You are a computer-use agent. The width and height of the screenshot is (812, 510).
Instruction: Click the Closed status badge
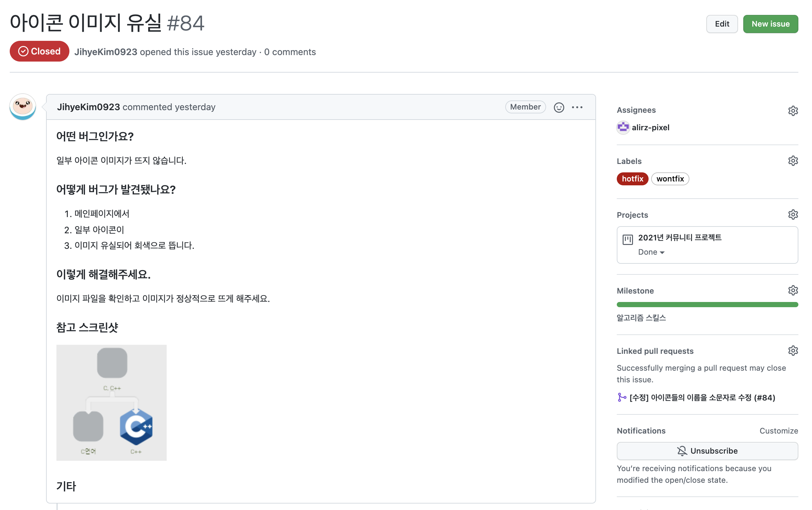click(x=40, y=51)
